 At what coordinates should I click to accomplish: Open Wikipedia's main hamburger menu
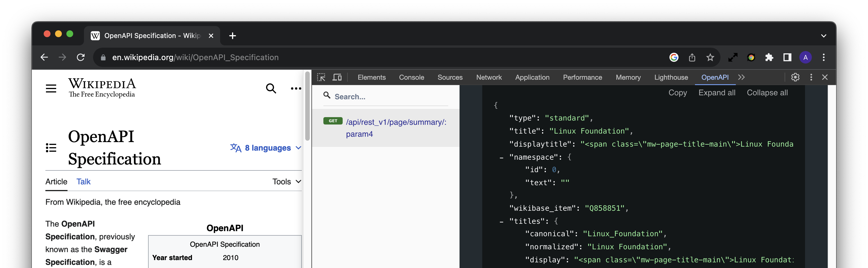(x=51, y=88)
